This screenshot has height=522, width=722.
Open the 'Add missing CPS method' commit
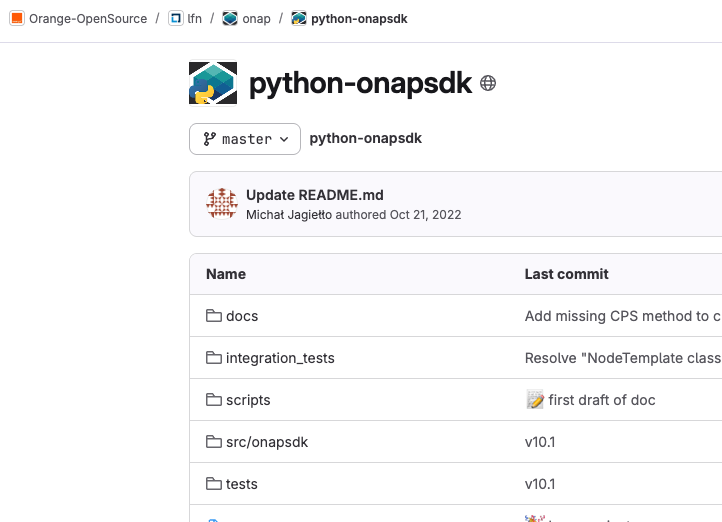click(623, 316)
